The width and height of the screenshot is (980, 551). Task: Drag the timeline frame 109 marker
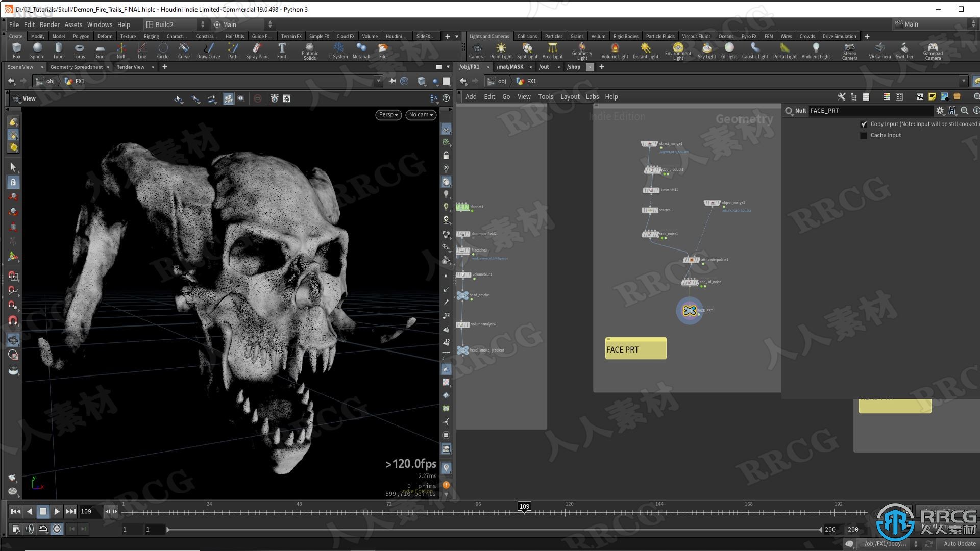click(x=524, y=506)
